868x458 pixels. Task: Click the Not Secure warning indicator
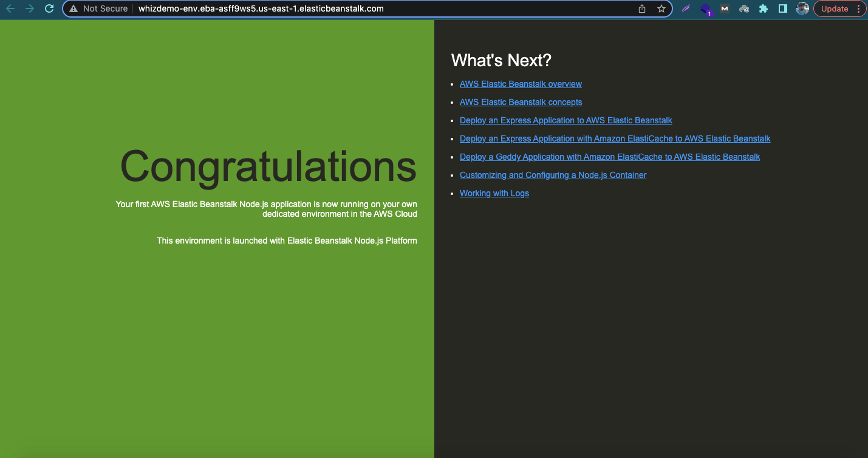tap(98, 9)
